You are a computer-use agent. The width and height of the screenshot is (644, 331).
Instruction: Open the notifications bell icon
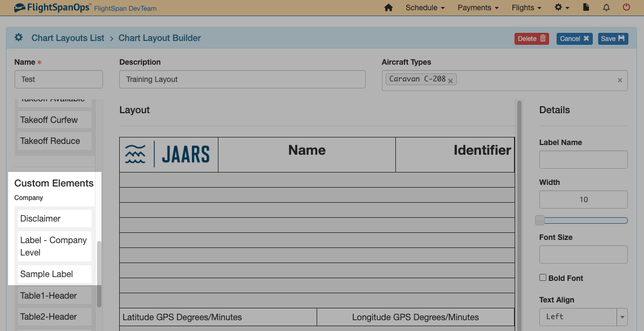point(606,8)
